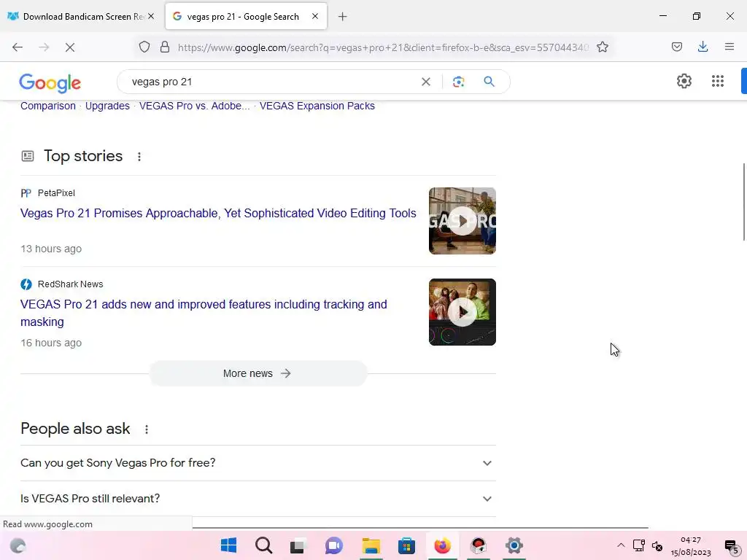
Task: Switch to the Download Bandicam Screen Recorder tab
Action: [x=81, y=17]
